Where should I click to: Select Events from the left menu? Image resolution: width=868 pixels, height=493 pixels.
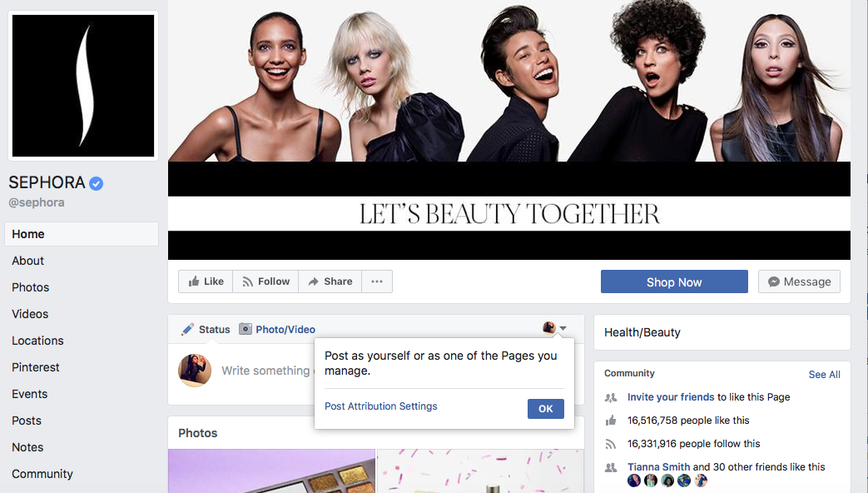(29, 393)
